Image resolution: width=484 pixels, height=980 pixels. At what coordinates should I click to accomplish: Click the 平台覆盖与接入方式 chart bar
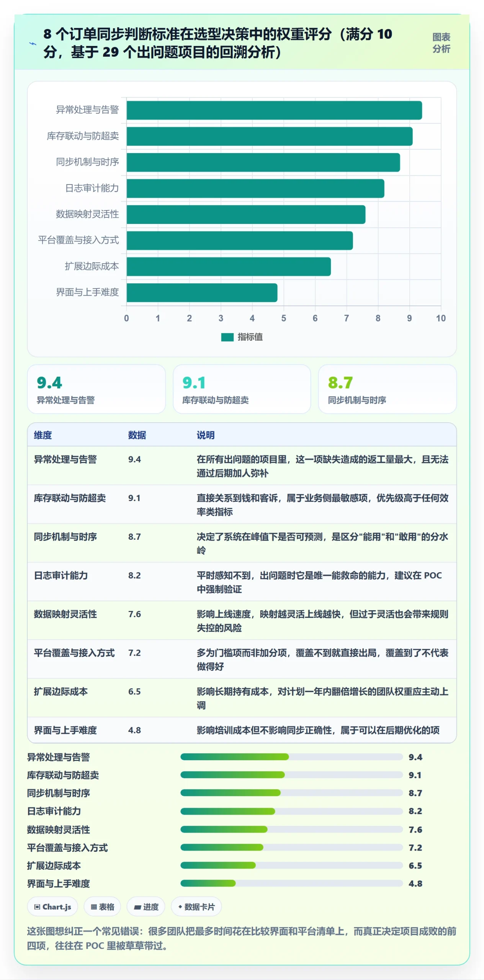[240, 240]
